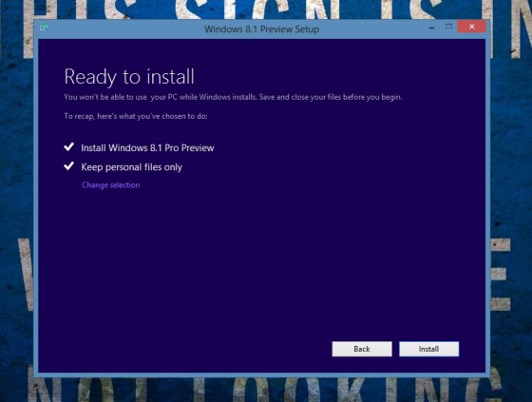Click the empty purple area of dialog
Screen dimensions: 532x402
[261, 265]
